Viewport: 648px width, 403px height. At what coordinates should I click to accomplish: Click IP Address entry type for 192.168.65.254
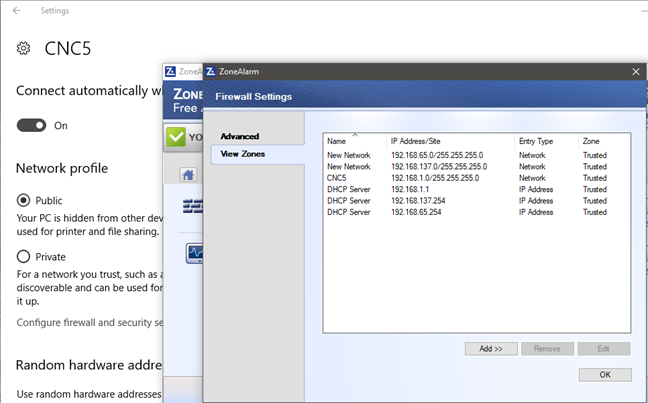click(x=536, y=212)
